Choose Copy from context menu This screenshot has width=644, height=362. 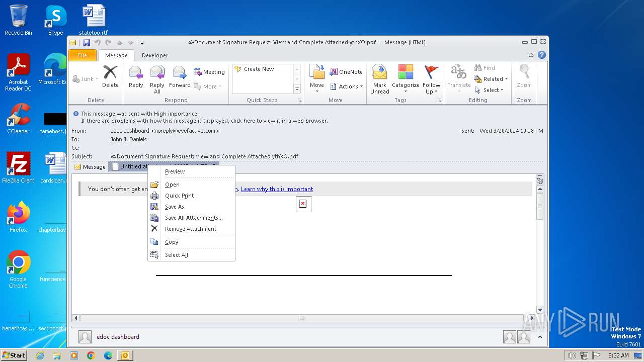tap(191, 242)
